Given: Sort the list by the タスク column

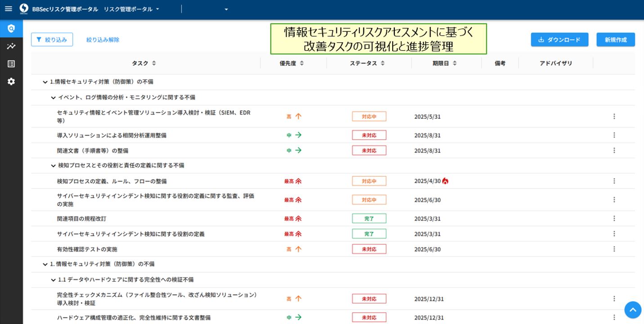Looking at the screenshot, I should [x=154, y=63].
